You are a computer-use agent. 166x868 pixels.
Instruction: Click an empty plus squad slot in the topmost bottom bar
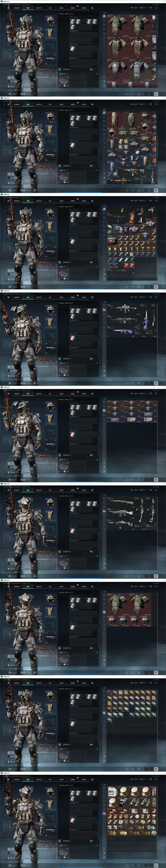coord(146,94)
